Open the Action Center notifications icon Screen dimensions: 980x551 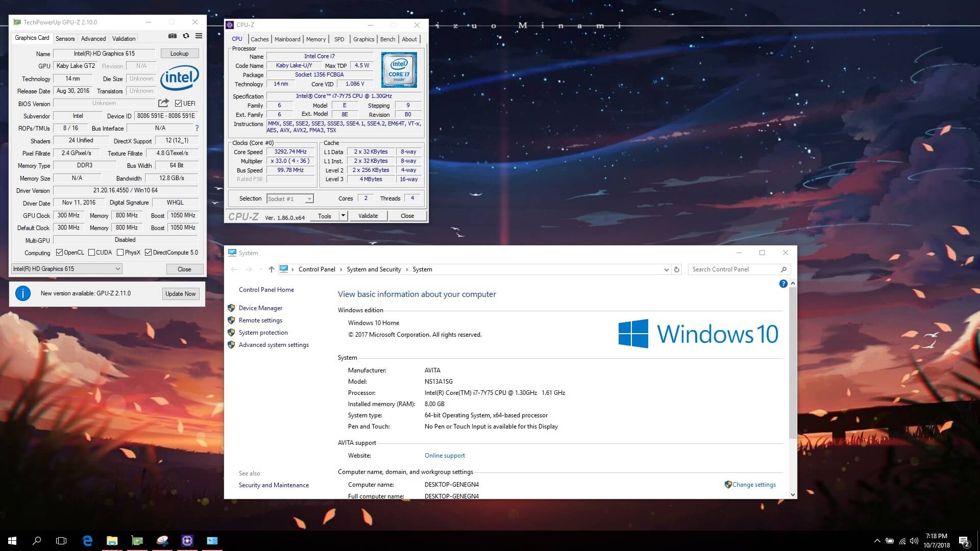tap(964, 541)
